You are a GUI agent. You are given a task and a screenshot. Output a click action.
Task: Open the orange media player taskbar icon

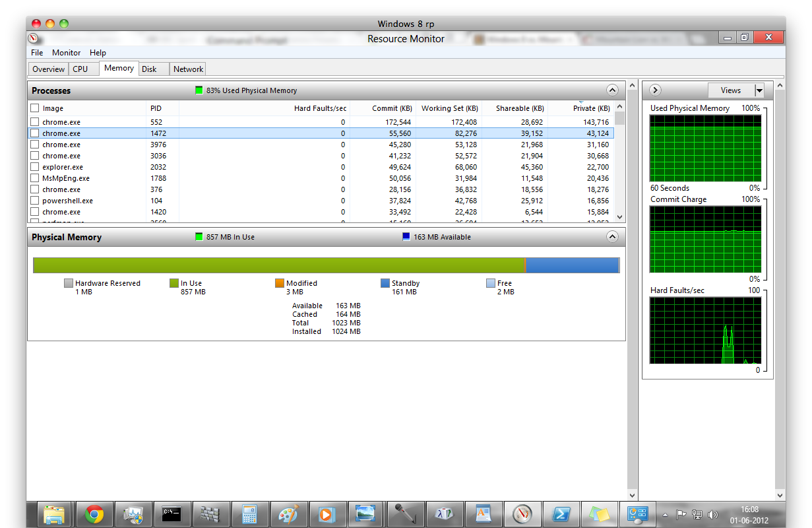coord(327,514)
